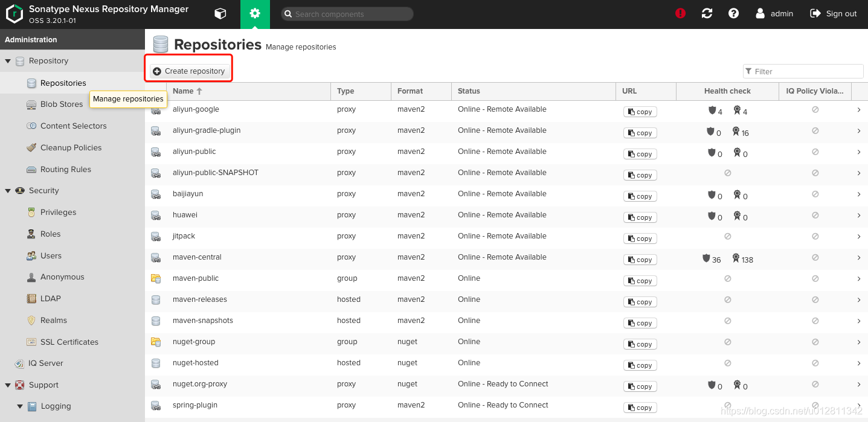868x422 pixels.
Task: Sort by Name column header
Action: [249, 91]
